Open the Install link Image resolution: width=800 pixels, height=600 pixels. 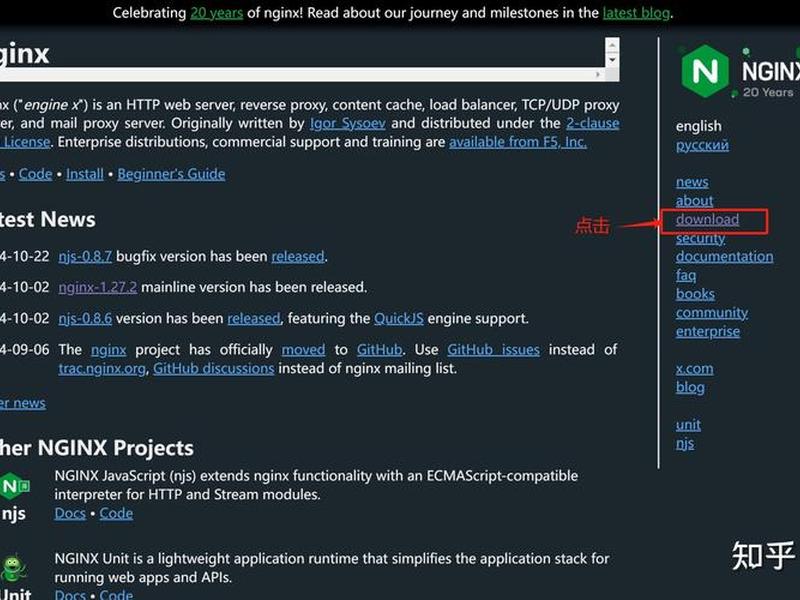85,174
